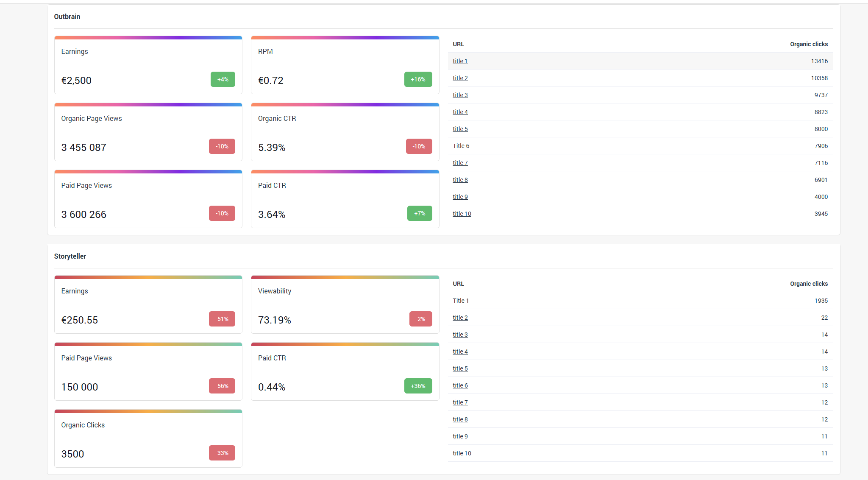Click the +16% badge on RPM card

click(418, 79)
